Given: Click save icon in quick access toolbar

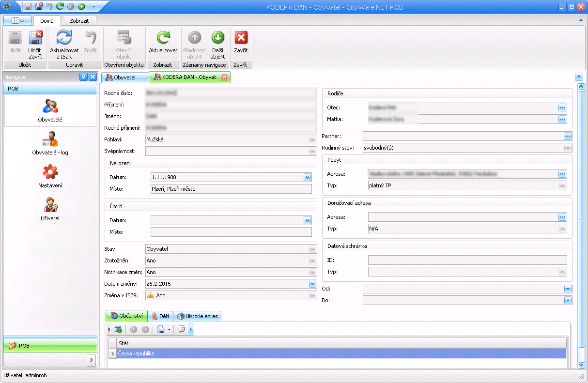Looking at the screenshot, I should click(28, 7).
